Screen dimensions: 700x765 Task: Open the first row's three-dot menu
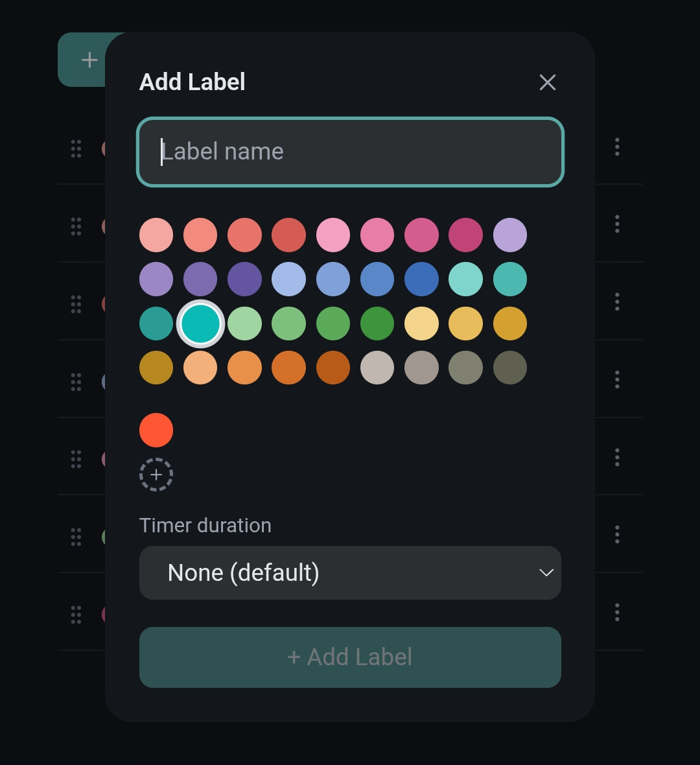coord(617,147)
